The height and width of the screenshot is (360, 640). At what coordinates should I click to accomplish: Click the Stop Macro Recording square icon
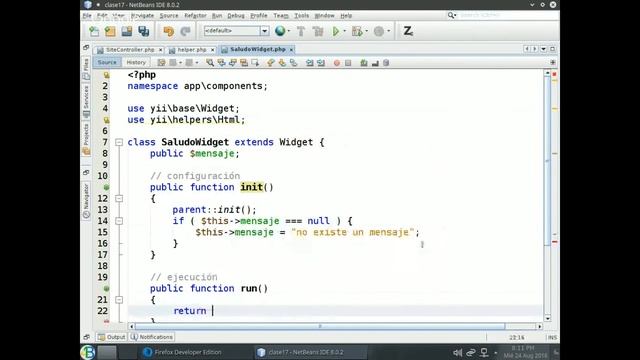point(348,63)
